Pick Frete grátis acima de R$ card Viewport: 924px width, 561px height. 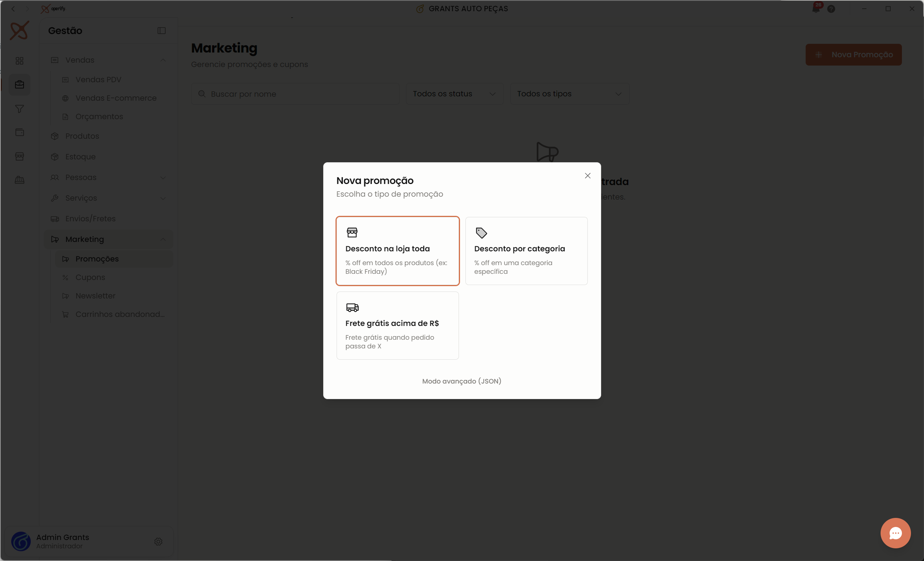click(x=397, y=325)
